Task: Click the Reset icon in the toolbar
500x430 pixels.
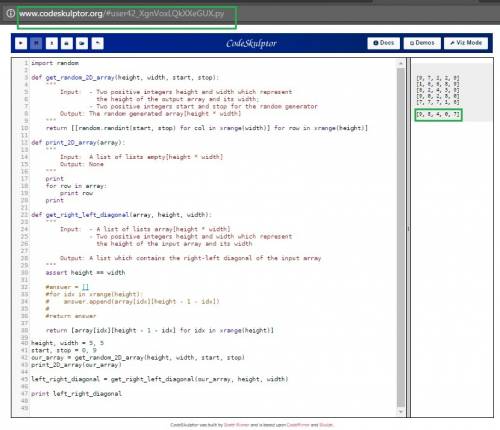Action: pos(98,43)
